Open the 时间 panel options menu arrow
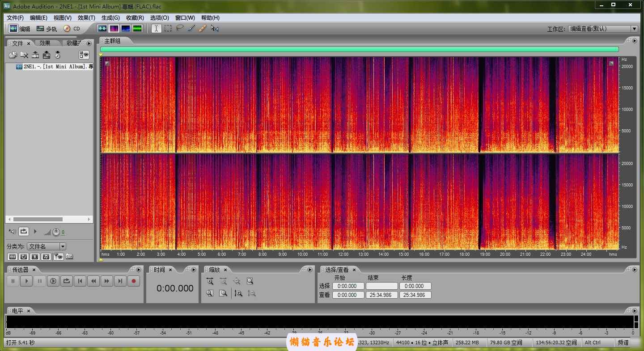Screen dimensions: 644x351 click(x=194, y=270)
